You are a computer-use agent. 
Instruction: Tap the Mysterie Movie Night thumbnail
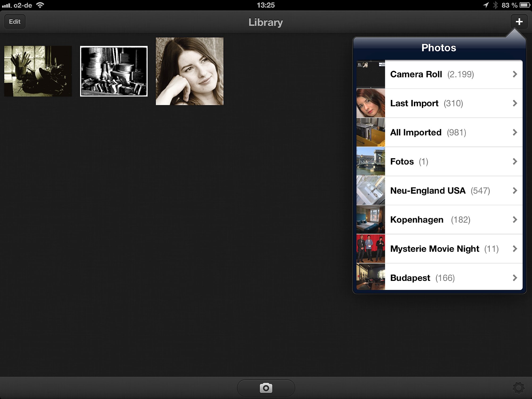371,249
